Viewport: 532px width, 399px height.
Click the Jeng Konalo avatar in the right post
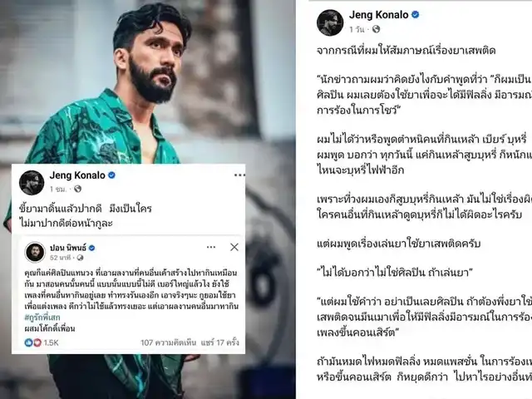330,22
